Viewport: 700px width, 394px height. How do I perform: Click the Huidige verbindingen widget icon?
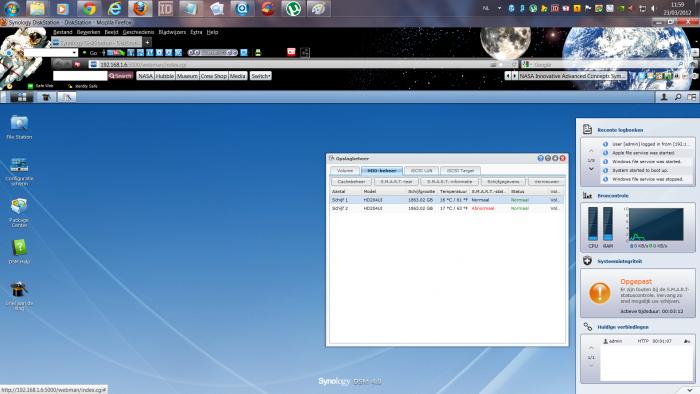587,327
